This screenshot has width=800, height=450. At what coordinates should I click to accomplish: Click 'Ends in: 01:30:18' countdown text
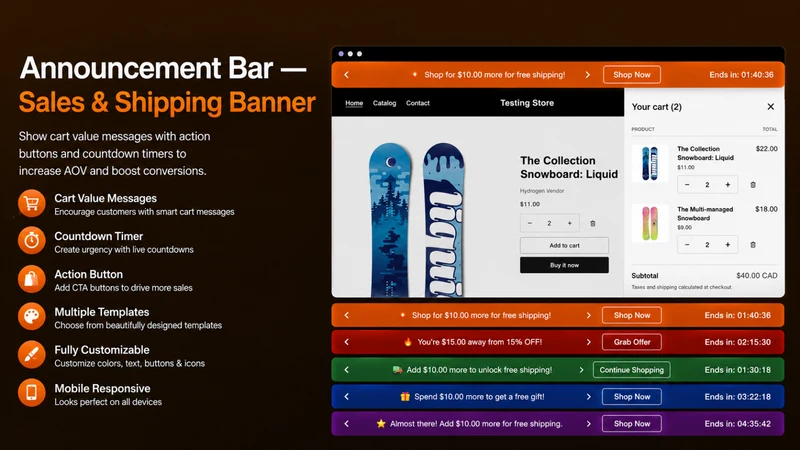point(738,370)
